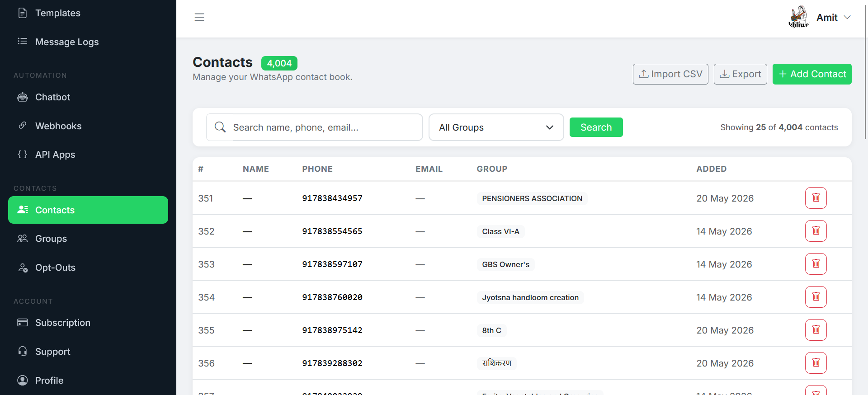This screenshot has width=868, height=395.
Task: Delete contact 917839288302 with trash icon
Action: click(x=816, y=363)
